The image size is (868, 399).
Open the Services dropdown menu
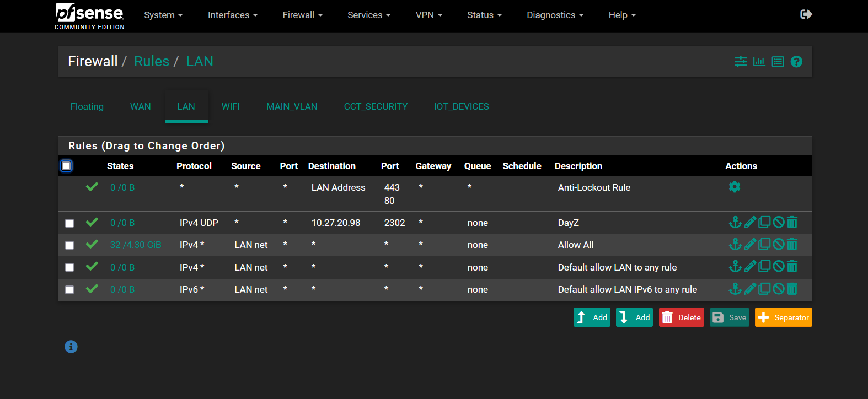(x=369, y=15)
